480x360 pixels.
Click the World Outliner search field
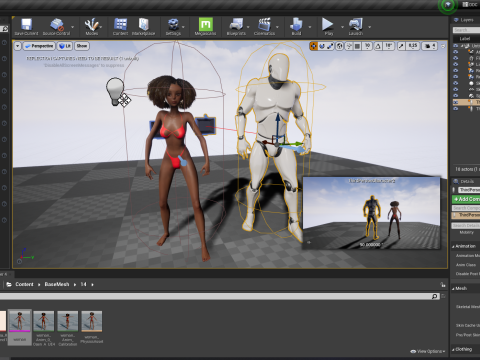(x=466, y=30)
